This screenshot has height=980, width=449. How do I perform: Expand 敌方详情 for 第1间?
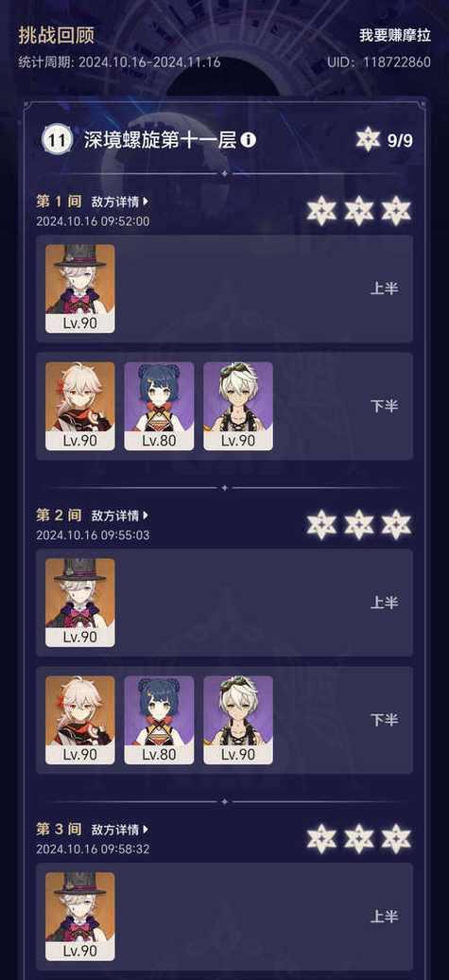click(x=121, y=201)
